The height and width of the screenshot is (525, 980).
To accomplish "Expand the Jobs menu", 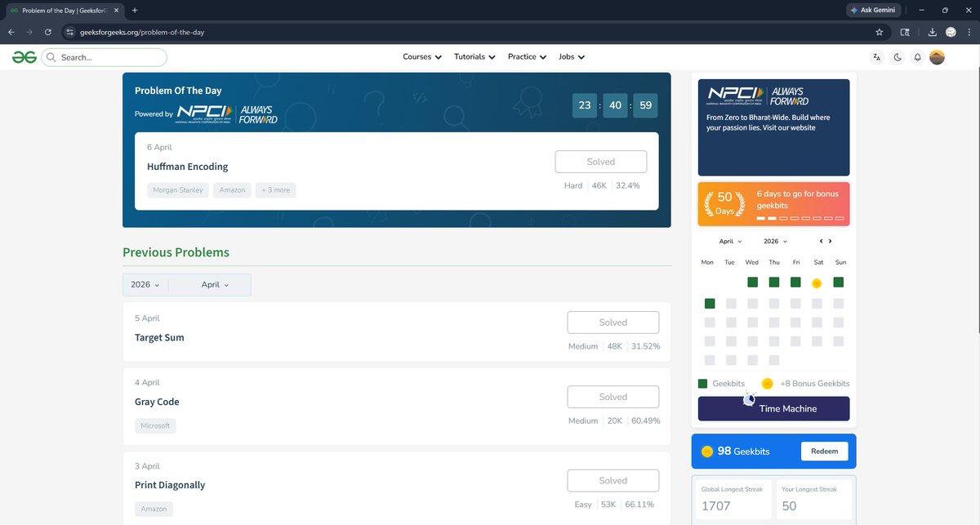I will coord(572,57).
